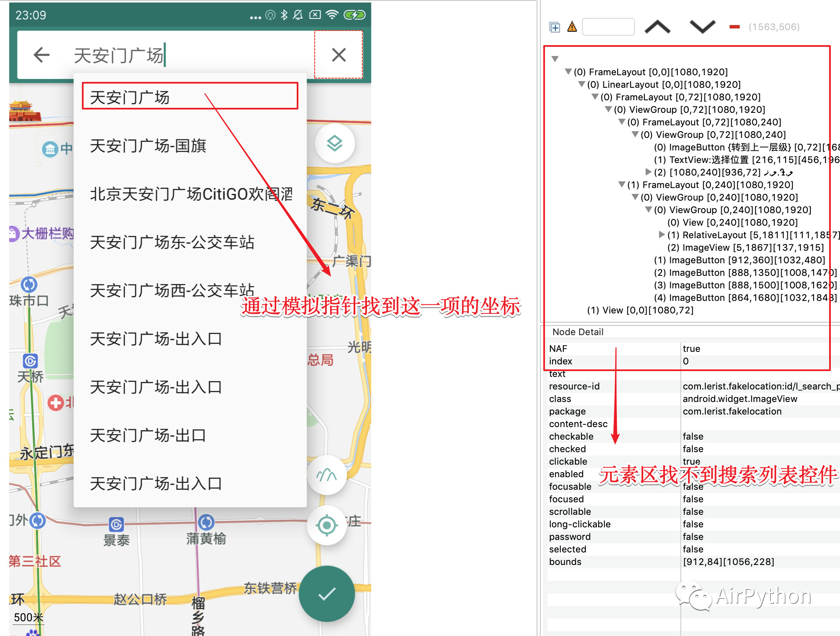Choose suggestion 北京天安门广场CitiGO欢阁酒店
840x636 pixels.
click(190, 194)
